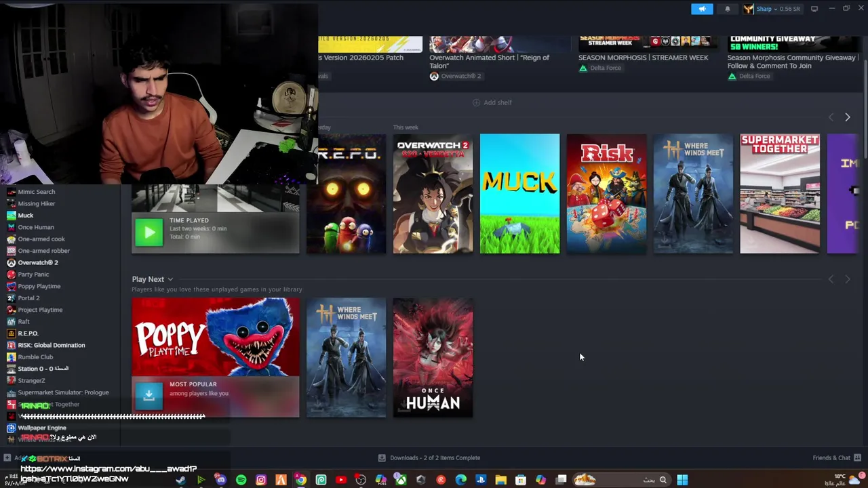868x488 pixels.
Task: Select Wallpaper Engine in the sidebar
Action: [41, 428]
